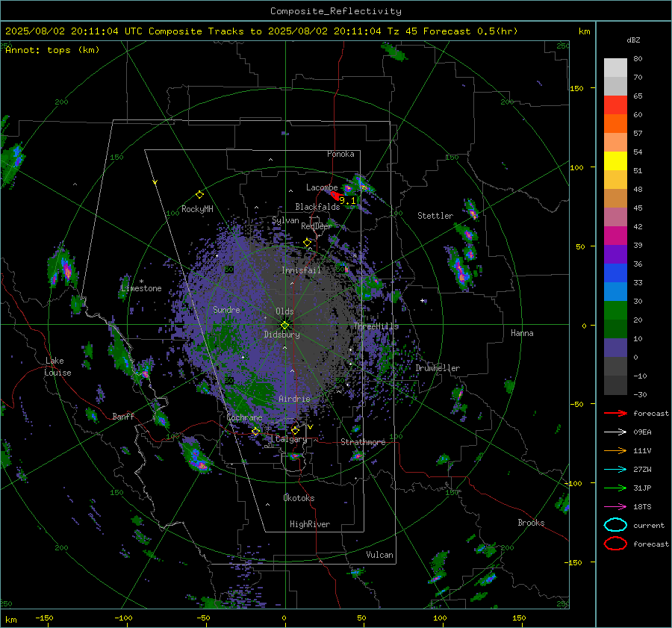Click the Stettler town label

(x=435, y=216)
